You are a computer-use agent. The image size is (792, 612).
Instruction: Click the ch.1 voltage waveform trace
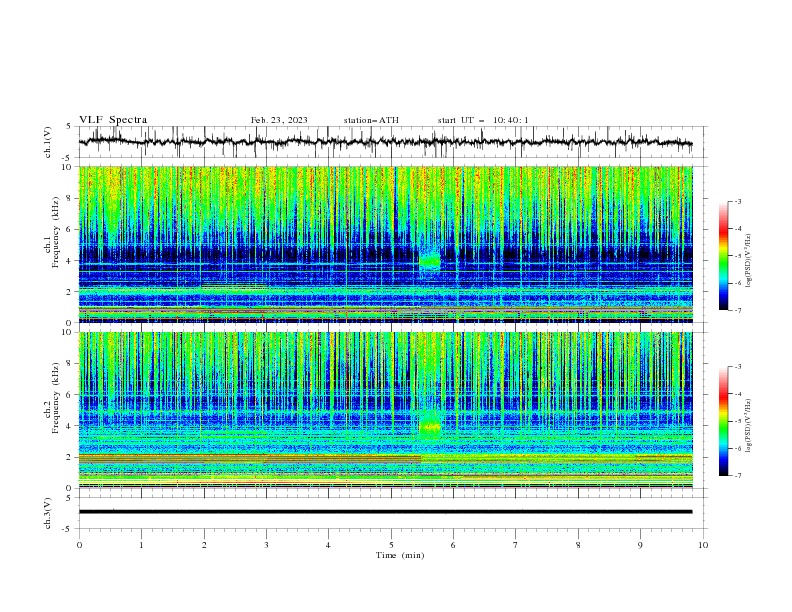pos(385,142)
